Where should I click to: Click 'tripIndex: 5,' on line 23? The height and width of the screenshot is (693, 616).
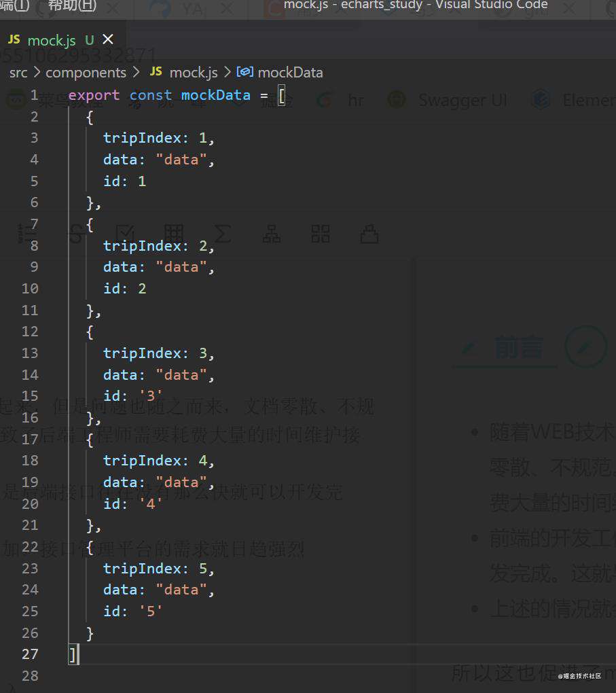pos(159,569)
